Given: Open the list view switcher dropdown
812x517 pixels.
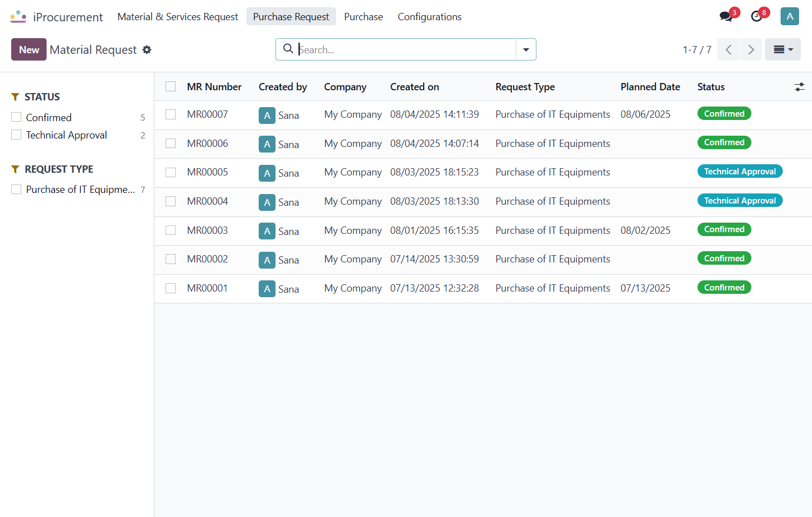Looking at the screenshot, I should pyautogui.click(x=783, y=49).
